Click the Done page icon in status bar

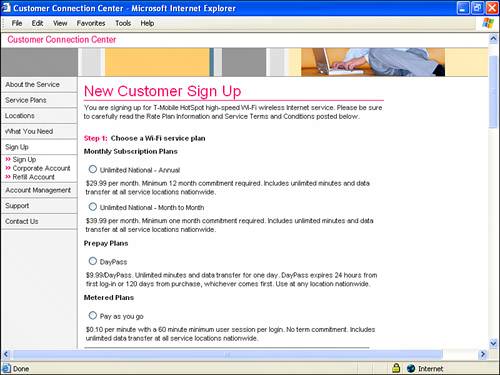click(x=6, y=368)
